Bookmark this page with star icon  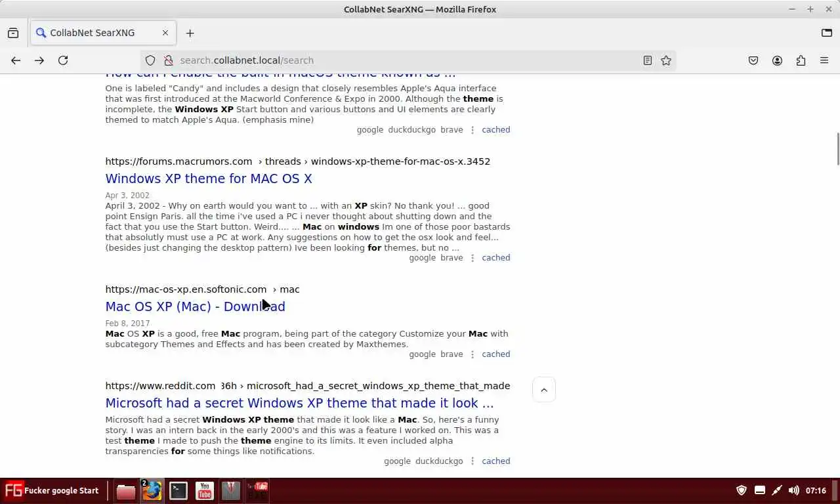click(666, 60)
